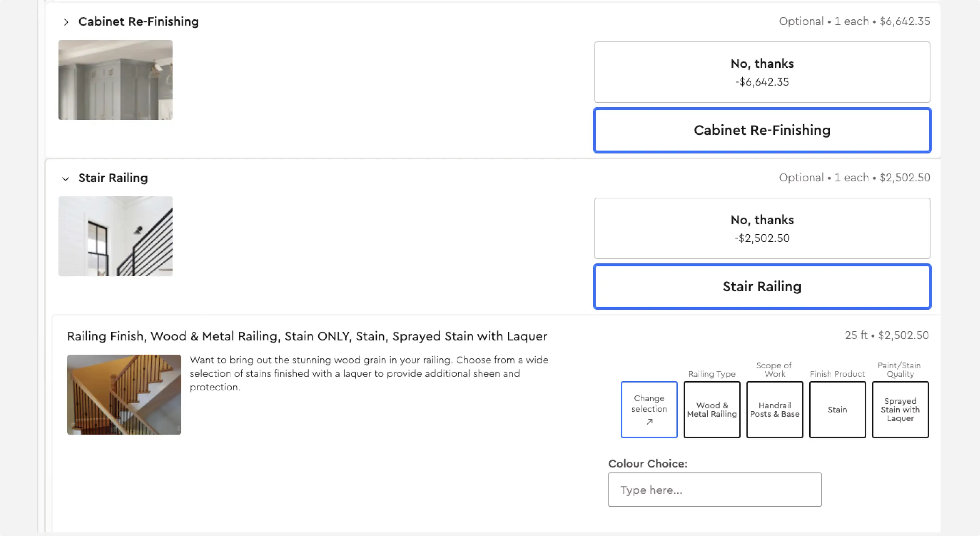This screenshot has height=536, width=980.
Task: Click the 'Finish Product' label
Action: tap(837, 374)
